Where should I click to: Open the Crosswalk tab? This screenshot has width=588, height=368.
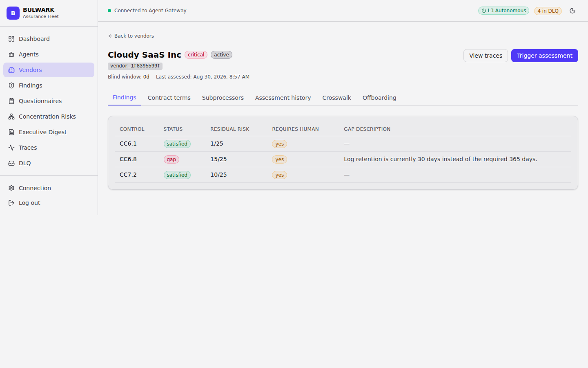click(x=337, y=98)
